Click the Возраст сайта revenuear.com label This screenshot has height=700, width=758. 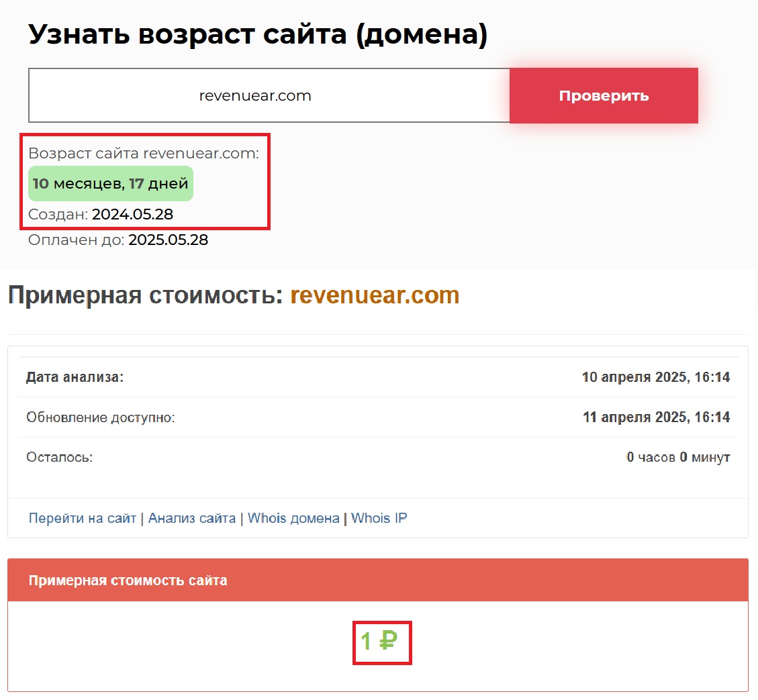[144, 153]
